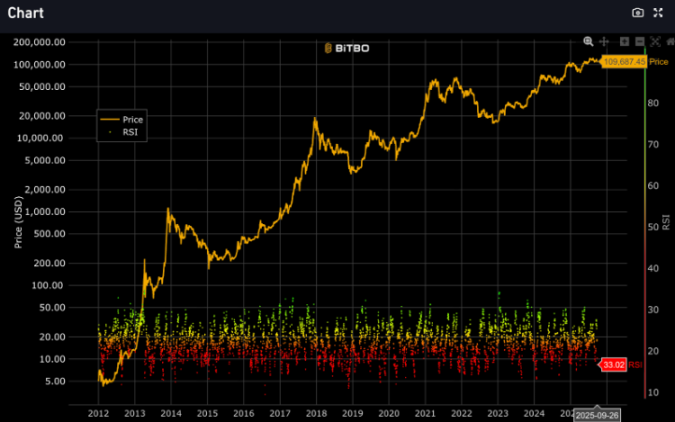Viewport: 675px width, 422px height.
Task: Take a chart snapshot with the camera icon
Action: (x=638, y=12)
